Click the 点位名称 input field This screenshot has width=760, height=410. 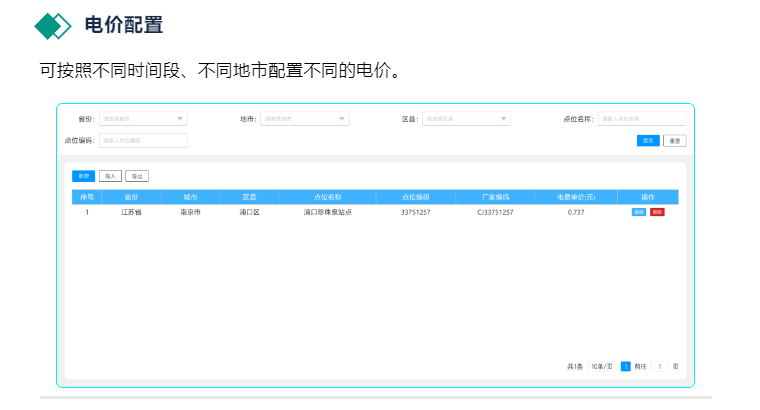641,119
